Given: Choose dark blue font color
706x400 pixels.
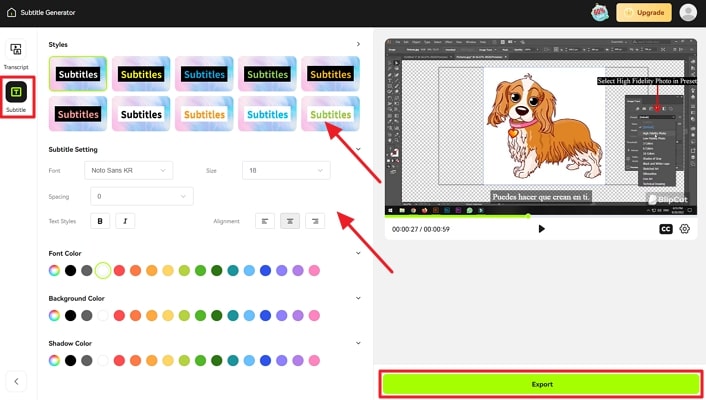Looking at the screenshot, I should [265, 270].
